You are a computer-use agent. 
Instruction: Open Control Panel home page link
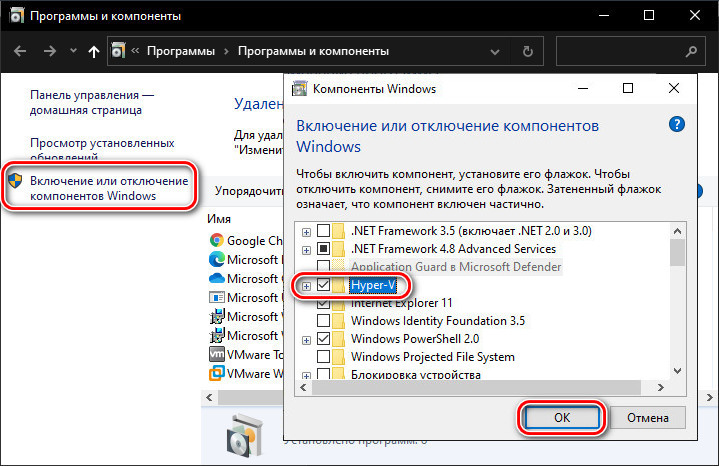point(92,102)
